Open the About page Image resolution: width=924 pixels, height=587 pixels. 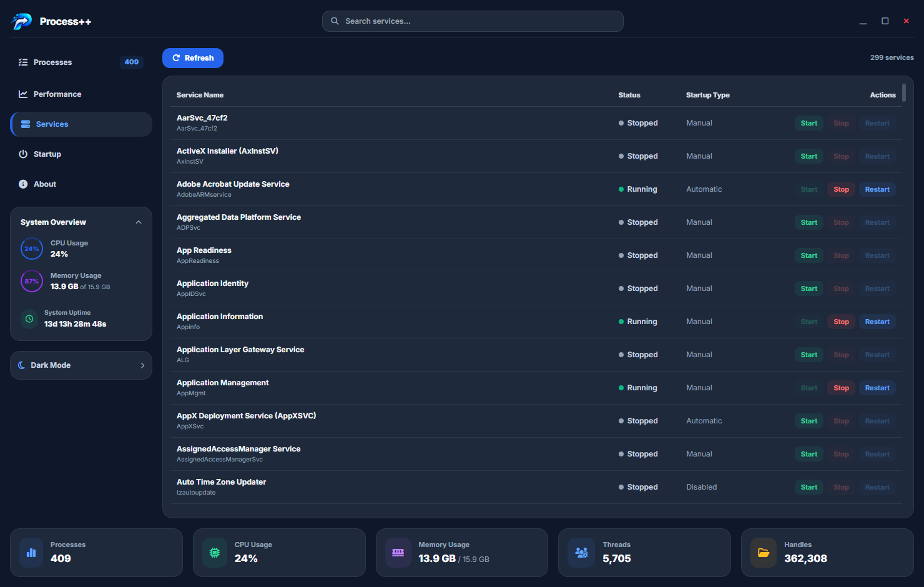(81, 184)
